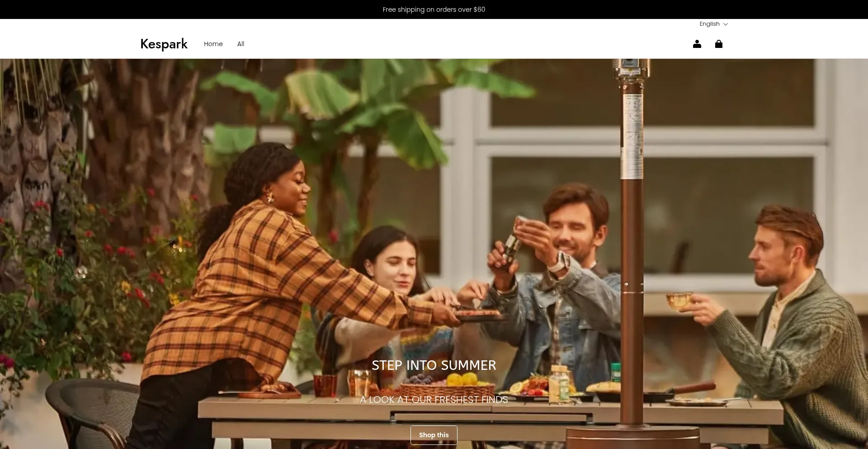Click the STEP INTO SUMMER heading

point(434,365)
